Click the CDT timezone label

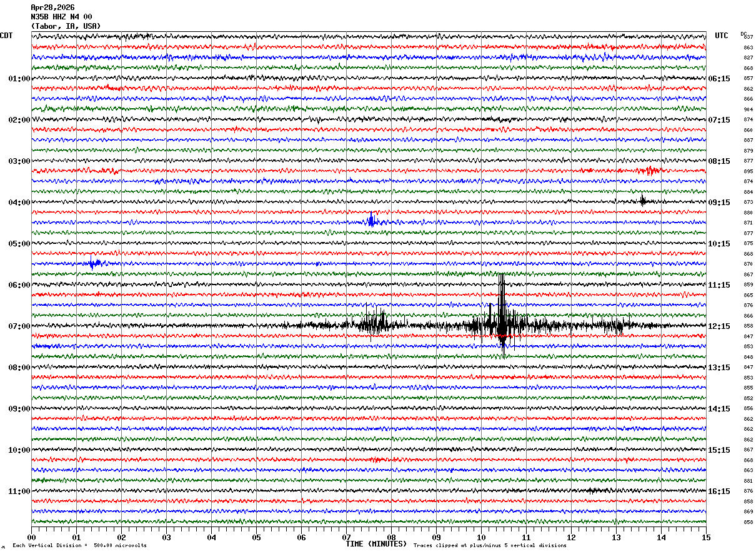tap(6, 36)
